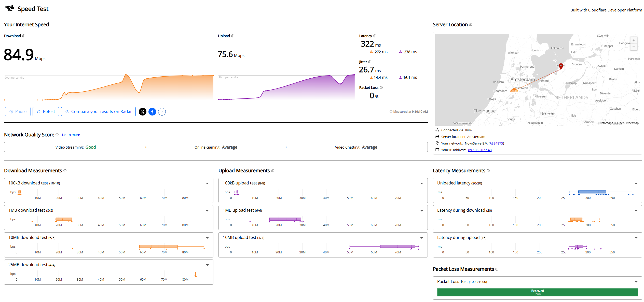Expand the 100kB download test panel
This screenshot has height=302, width=644.
tap(207, 183)
